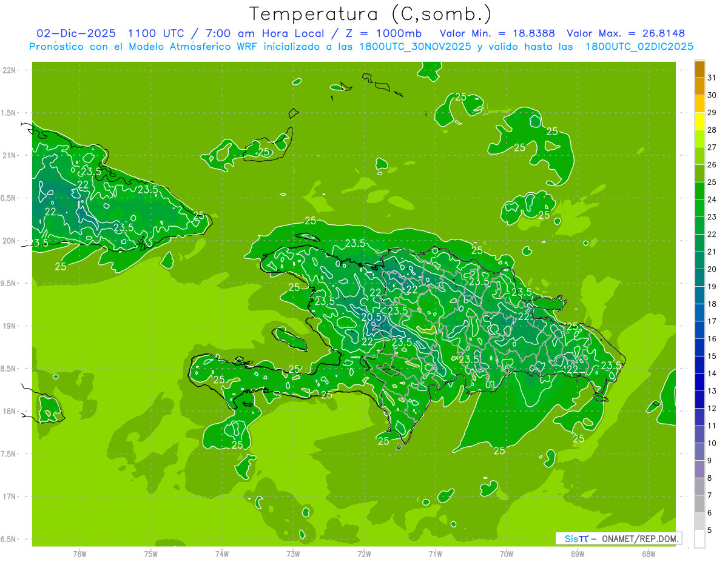Click the "73W" longitude axis label
Screen dimensions: 728x562
(293, 554)
